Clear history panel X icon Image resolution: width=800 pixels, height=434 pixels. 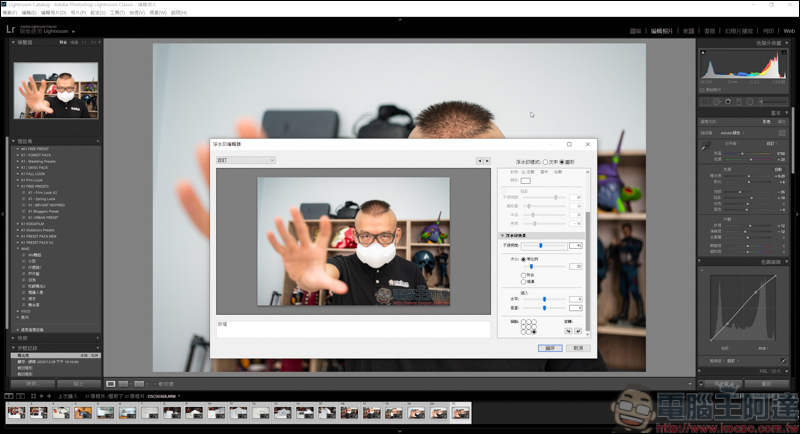pos(97,348)
